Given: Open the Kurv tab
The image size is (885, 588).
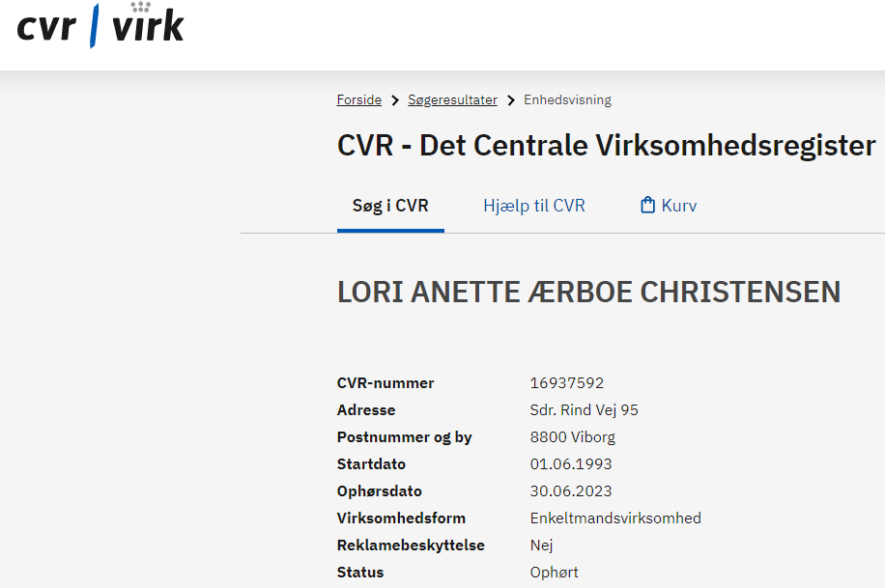Looking at the screenshot, I should (x=669, y=206).
